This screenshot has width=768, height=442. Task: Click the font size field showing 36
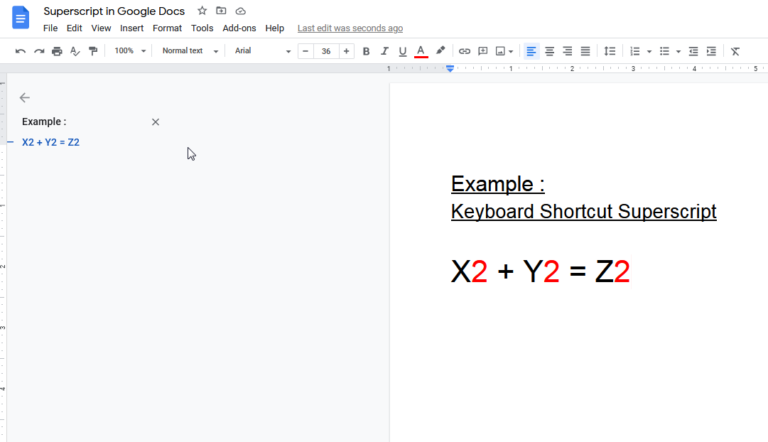[326, 51]
